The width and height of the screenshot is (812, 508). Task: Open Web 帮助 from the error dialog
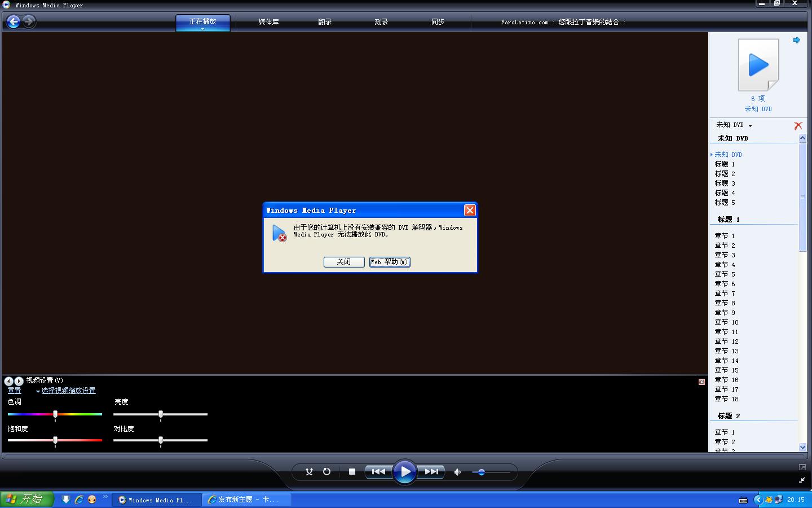[390, 262]
